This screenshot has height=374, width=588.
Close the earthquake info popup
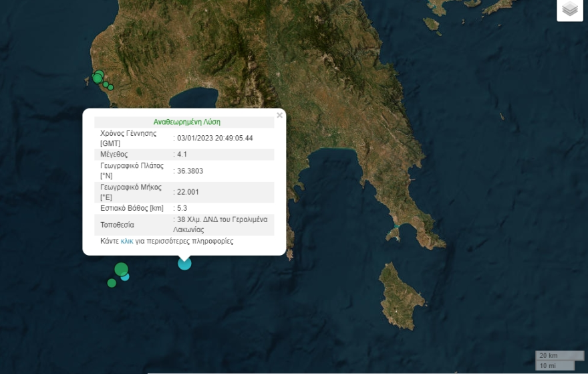[x=279, y=115]
